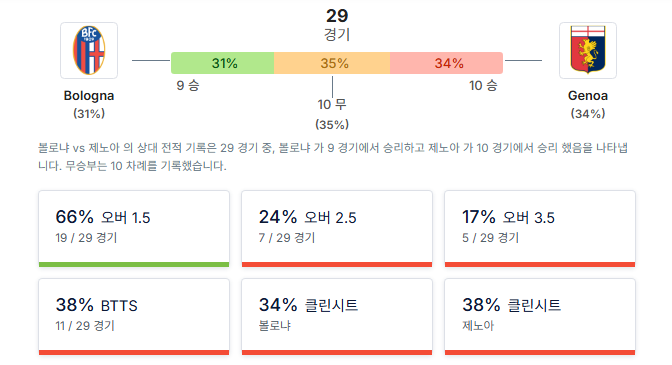The width and height of the screenshot is (672, 365).
Task: Open the 24% 오버 2.5 stat card
Action: click(x=337, y=229)
